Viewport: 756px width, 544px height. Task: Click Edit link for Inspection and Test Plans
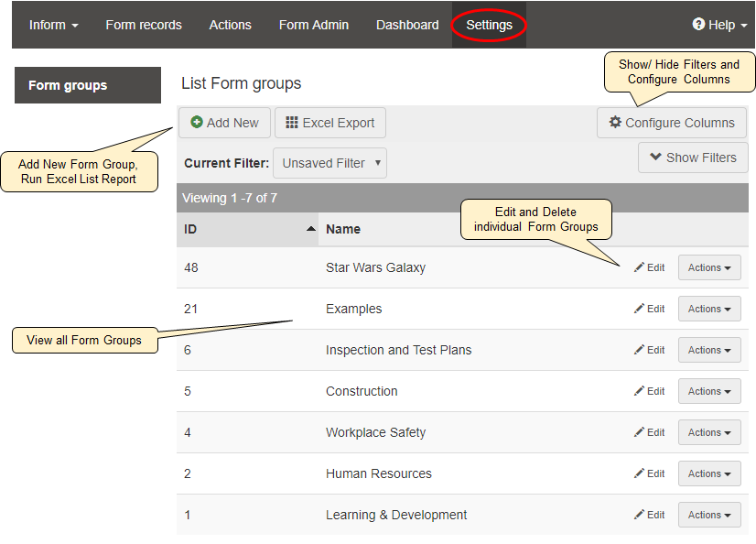pyautogui.click(x=650, y=350)
